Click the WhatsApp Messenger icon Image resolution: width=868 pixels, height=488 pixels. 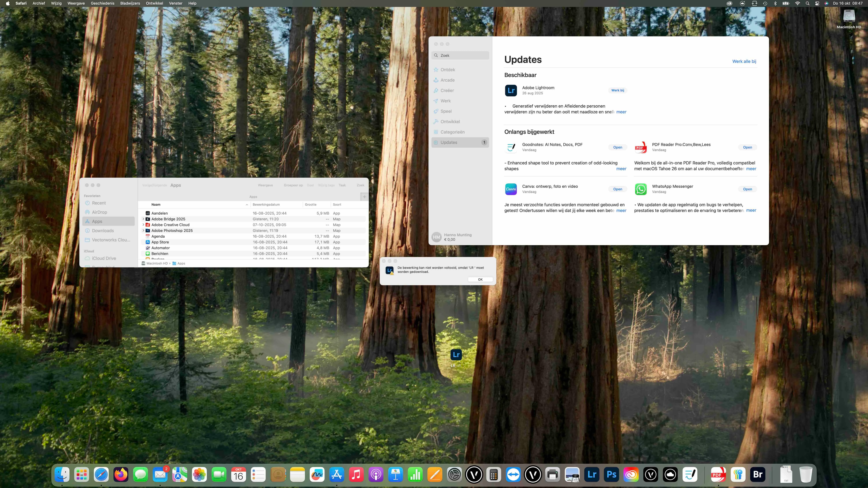pos(641,189)
